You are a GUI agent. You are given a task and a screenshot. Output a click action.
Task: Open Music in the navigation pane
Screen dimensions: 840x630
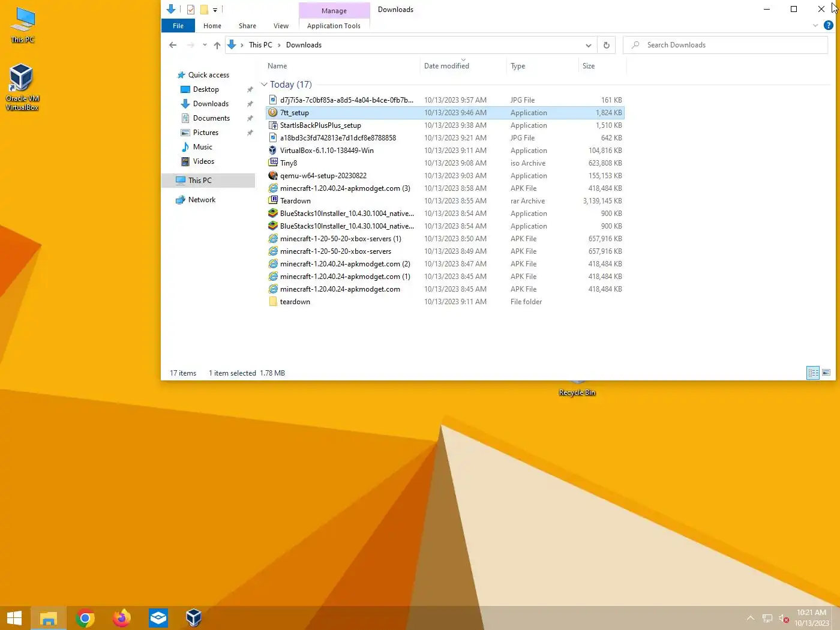point(203,147)
